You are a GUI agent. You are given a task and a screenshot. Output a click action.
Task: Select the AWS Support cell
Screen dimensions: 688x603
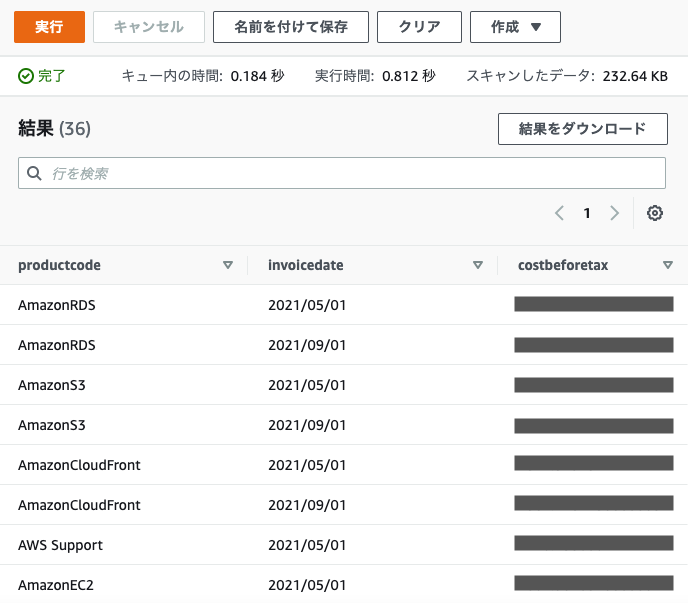61,545
